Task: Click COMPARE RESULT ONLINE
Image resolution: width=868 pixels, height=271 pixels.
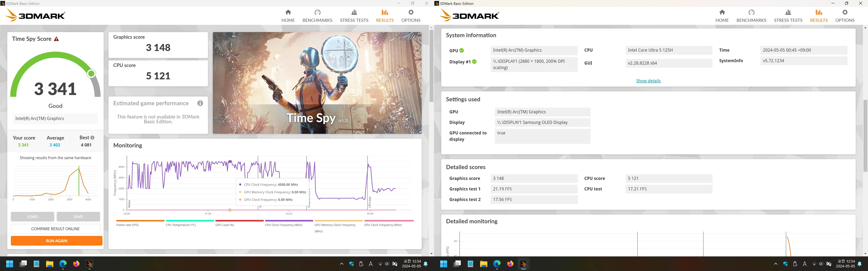Action: [55, 229]
